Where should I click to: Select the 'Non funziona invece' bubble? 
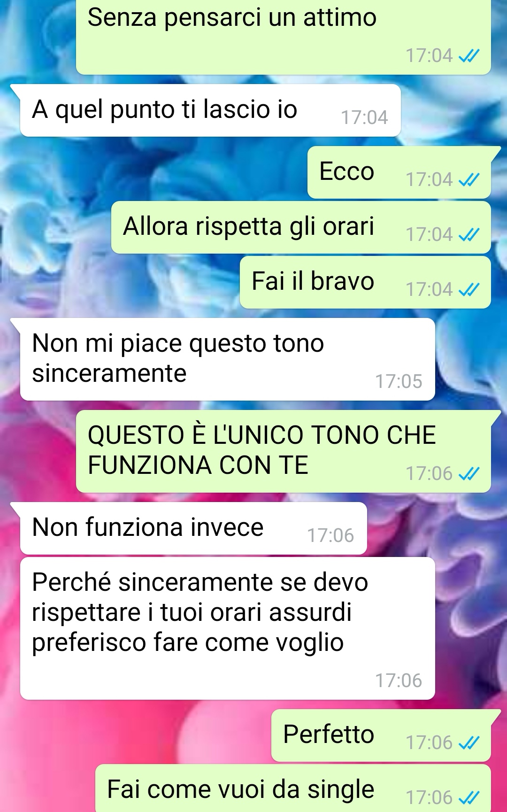click(193, 528)
